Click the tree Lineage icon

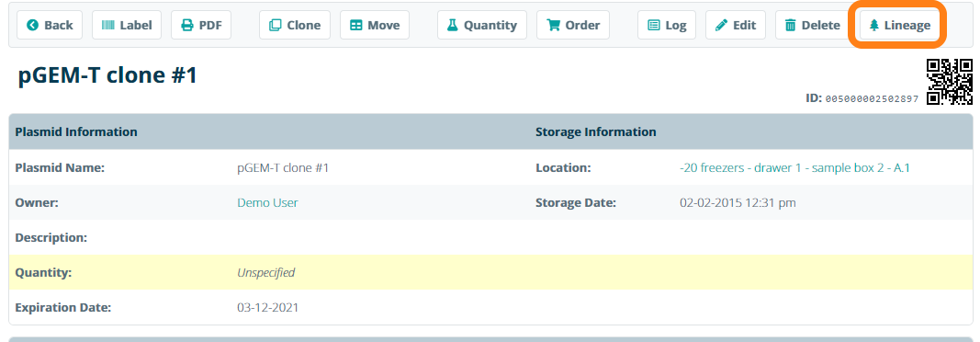[873, 25]
